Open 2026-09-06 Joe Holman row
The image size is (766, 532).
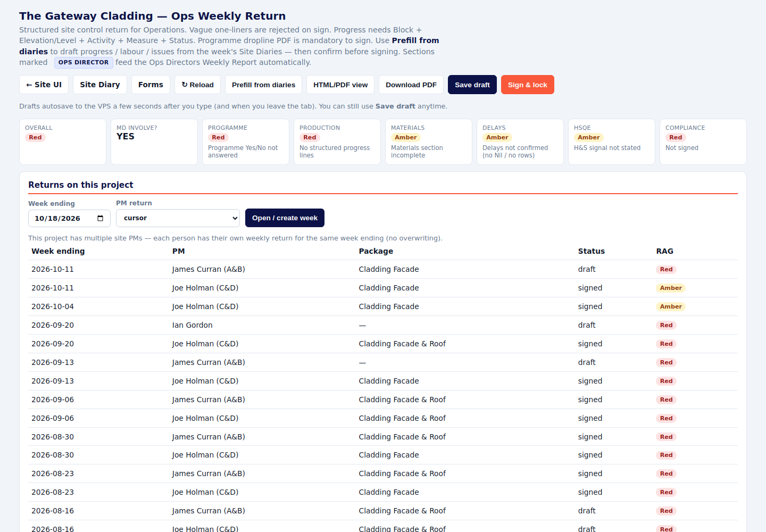[383, 418]
